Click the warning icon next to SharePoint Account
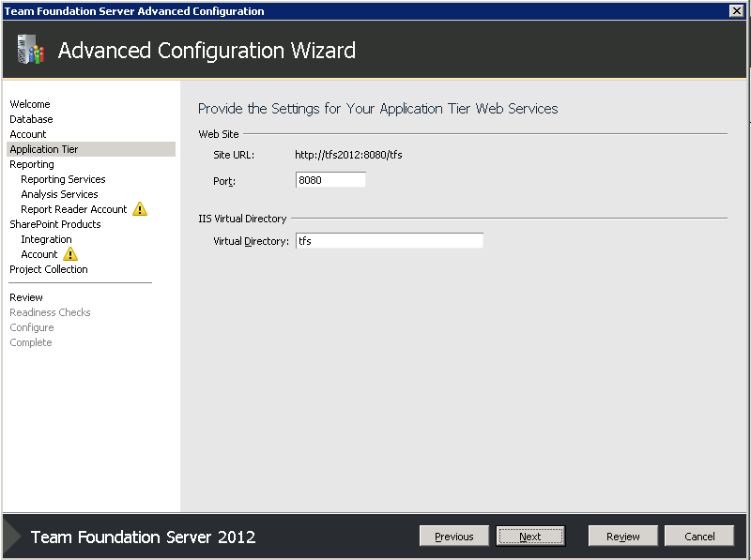Viewport: 751px width, 560px height. (71, 253)
